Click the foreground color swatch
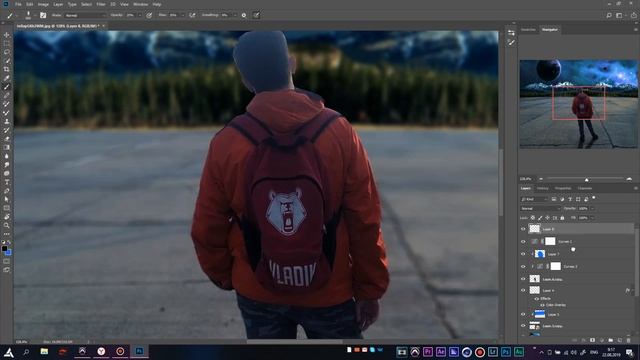Image resolution: width=640 pixels, height=360 pixels. (4, 248)
